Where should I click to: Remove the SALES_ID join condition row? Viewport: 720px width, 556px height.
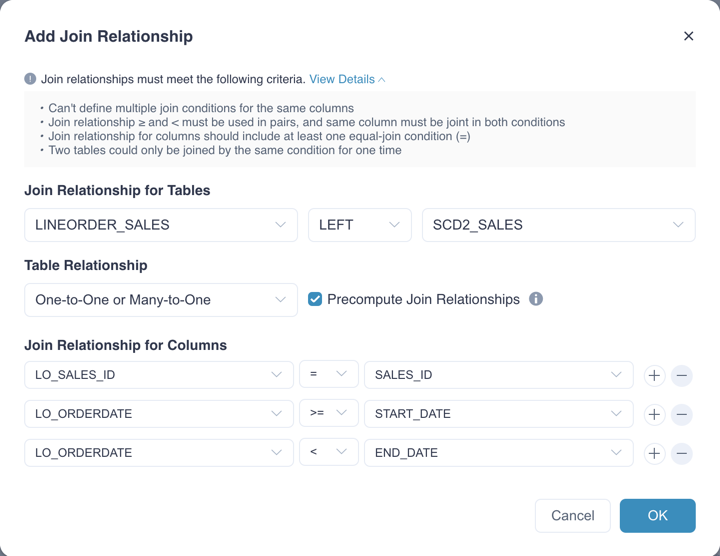click(x=681, y=375)
